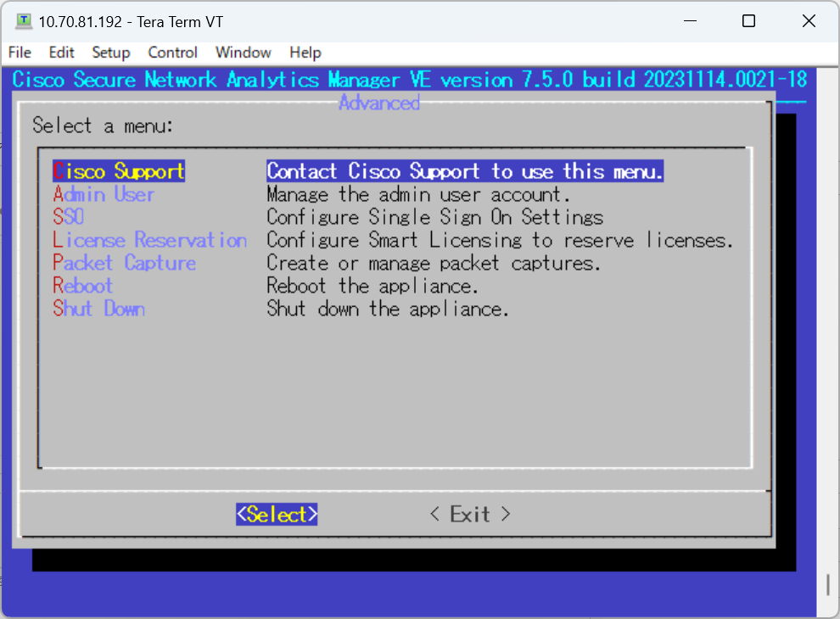Viewport: 840px width, 619px height.
Task: Select the Admin User menu entry
Action: coord(104,194)
